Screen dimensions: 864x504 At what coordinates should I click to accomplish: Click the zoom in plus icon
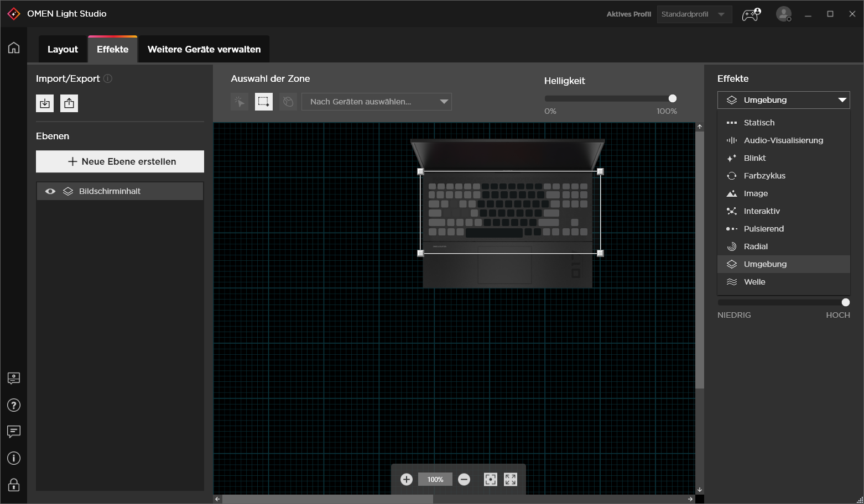[x=407, y=480]
